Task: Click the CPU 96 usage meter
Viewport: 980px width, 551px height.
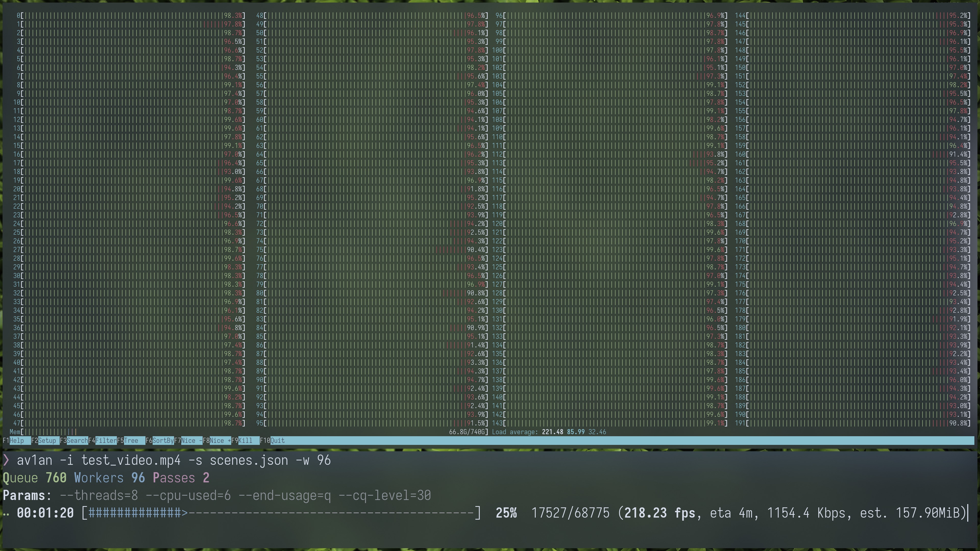Action: point(611,16)
